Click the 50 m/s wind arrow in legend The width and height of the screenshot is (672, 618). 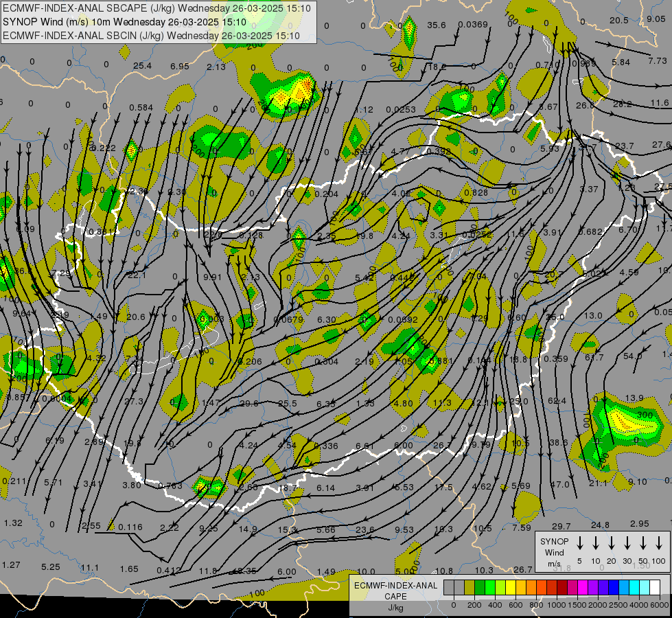(643, 543)
